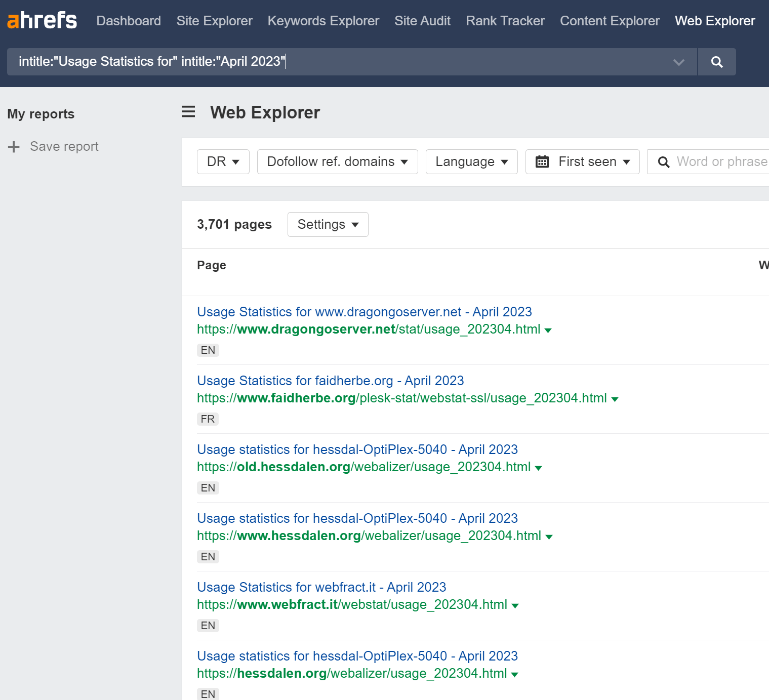Open the hamburger menu beside Web Explorer heading
769x700 pixels.
(188, 112)
